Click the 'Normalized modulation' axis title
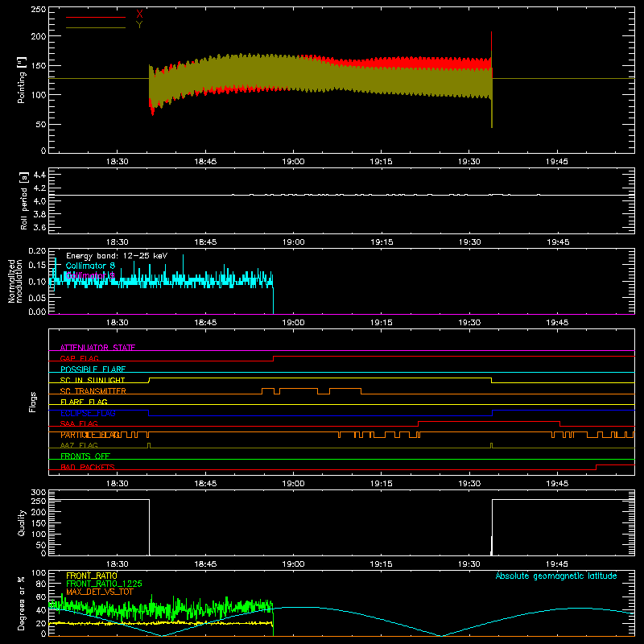Screen dimensions: 644x644 pyautogui.click(x=15, y=281)
